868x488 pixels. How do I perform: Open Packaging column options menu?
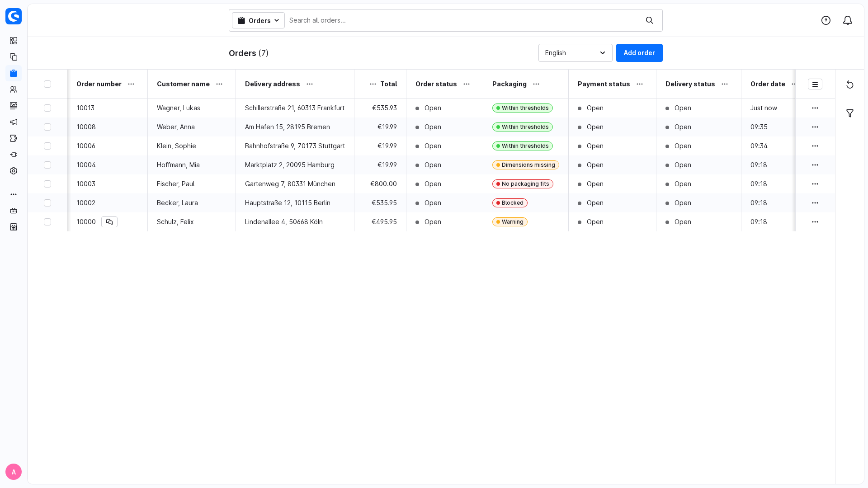point(536,84)
